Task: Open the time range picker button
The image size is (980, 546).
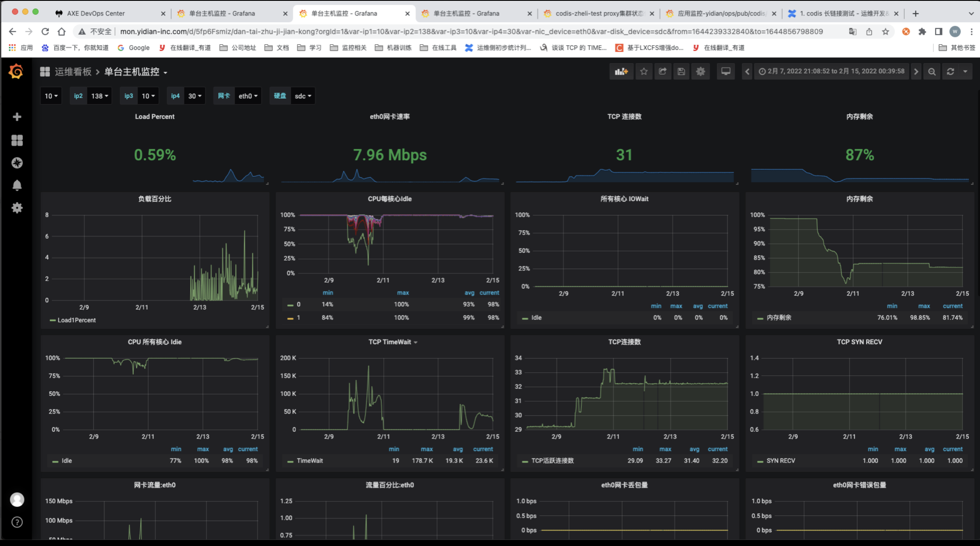Action: pos(831,71)
